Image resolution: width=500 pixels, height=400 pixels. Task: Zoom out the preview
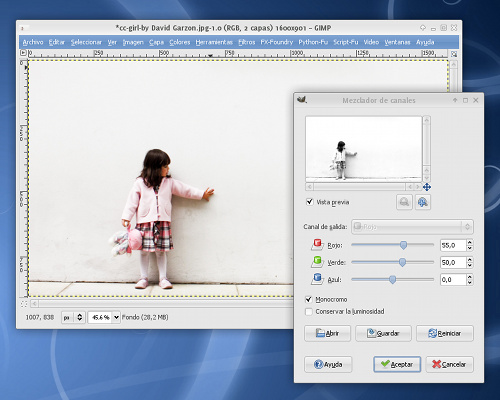coord(404,202)
